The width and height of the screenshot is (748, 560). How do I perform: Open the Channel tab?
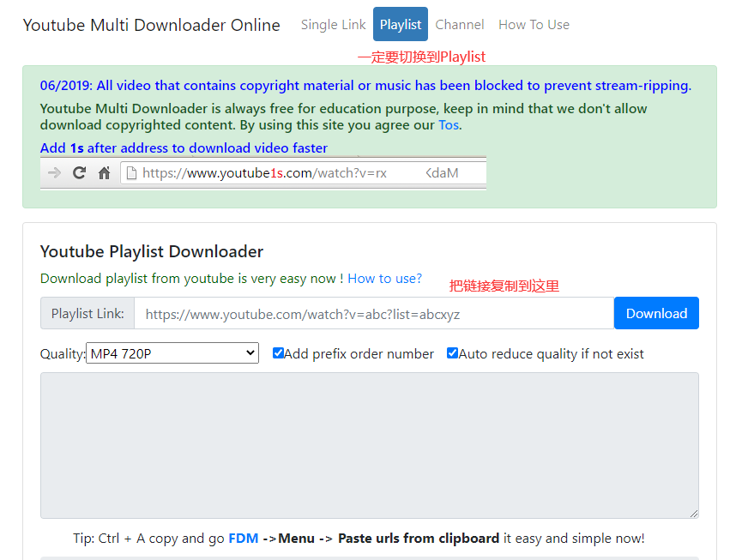point(460,25)
